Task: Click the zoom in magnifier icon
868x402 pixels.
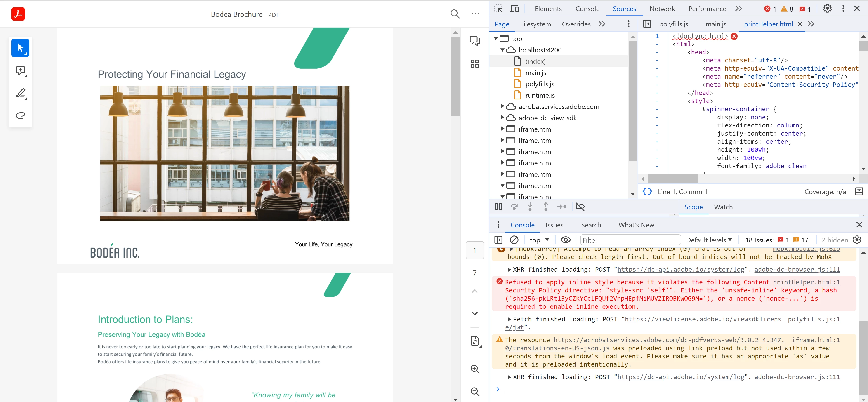Action: point(474,369)
